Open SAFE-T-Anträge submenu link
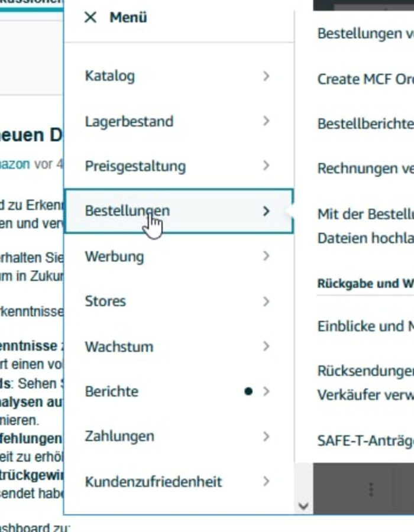 [x=365, y=440]
